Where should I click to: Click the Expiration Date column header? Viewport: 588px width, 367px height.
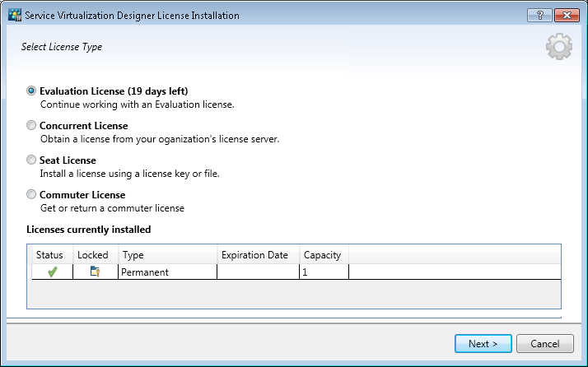click(x=254, y=255)
